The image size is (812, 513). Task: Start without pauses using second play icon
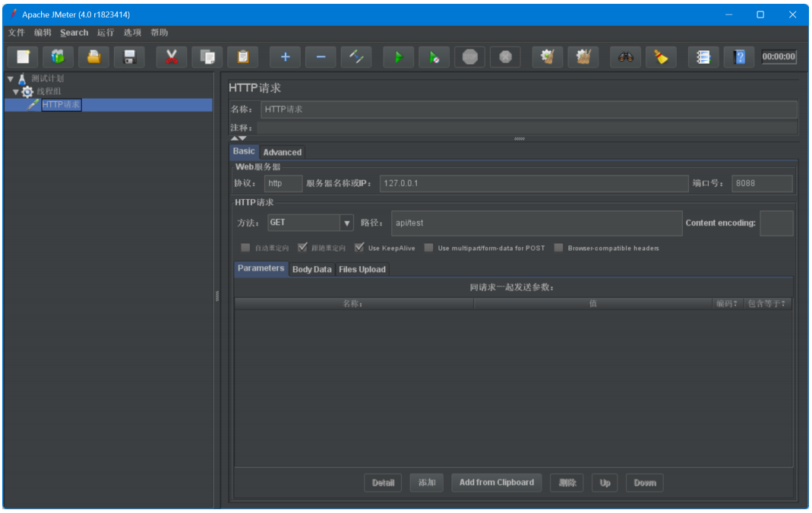tap(434, 56)
